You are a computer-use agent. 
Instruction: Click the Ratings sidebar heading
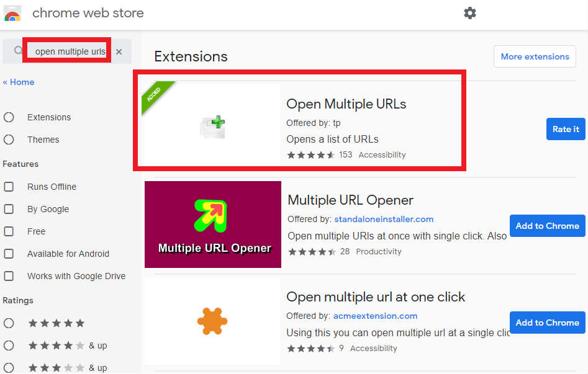pos(18,301)
